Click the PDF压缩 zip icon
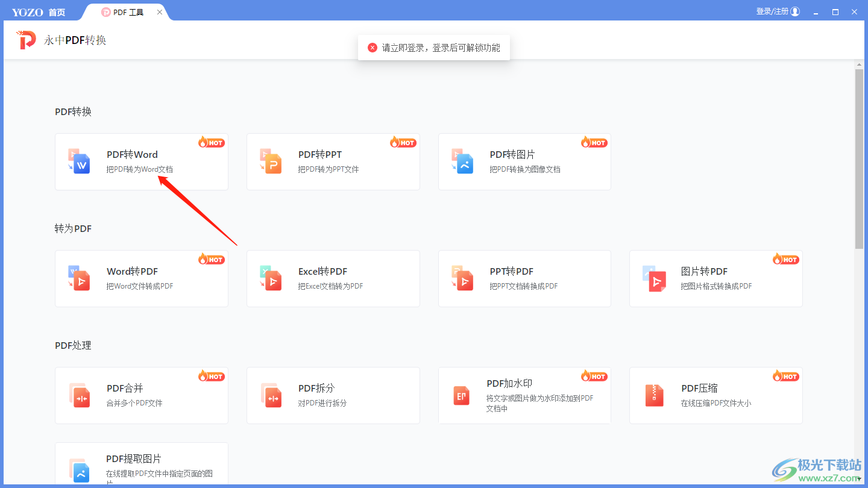This screenshot has height=488, width=868. pyautogui.click(x=654, y=395)
